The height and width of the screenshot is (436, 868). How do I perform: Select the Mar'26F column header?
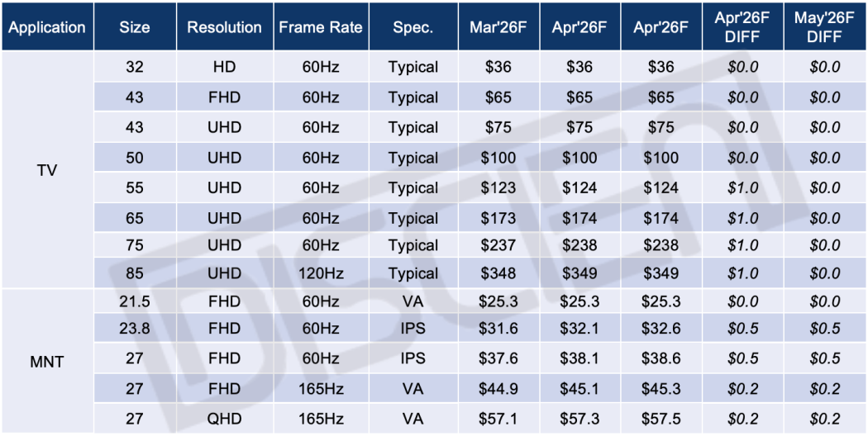(x=498, y=27)
